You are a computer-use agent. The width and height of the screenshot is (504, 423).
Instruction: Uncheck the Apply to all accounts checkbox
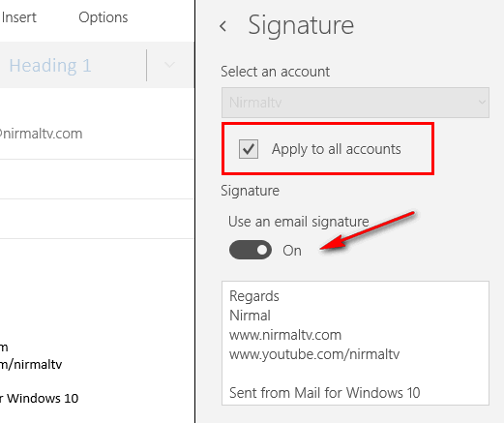(249, 149)
